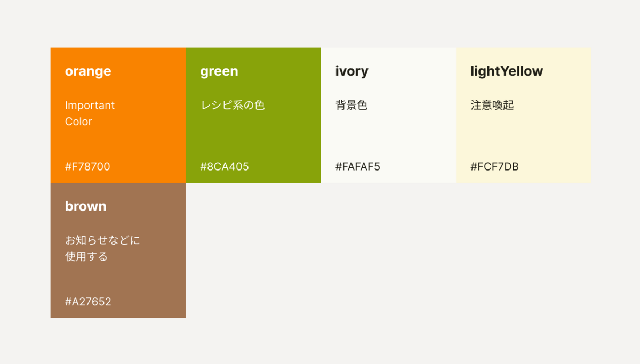Click the hex code #F78700
The image size is (640, 364).
[x=87, y=167]
